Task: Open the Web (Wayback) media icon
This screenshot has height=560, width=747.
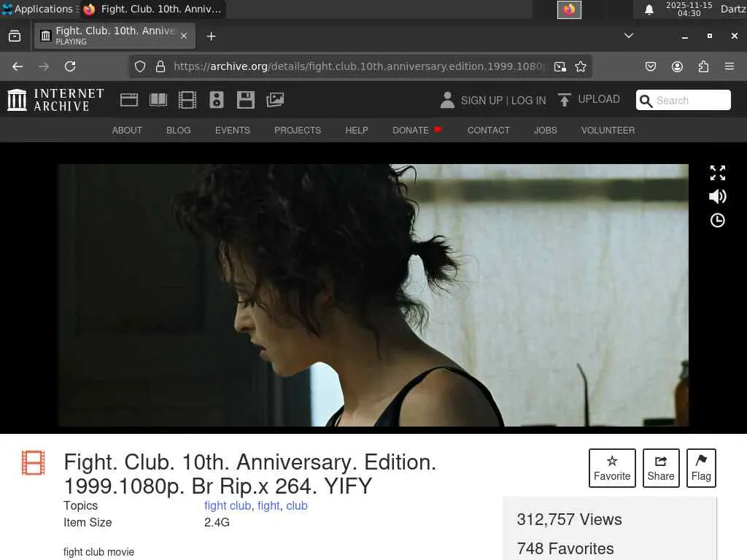Action: click(x=129, y=100)
